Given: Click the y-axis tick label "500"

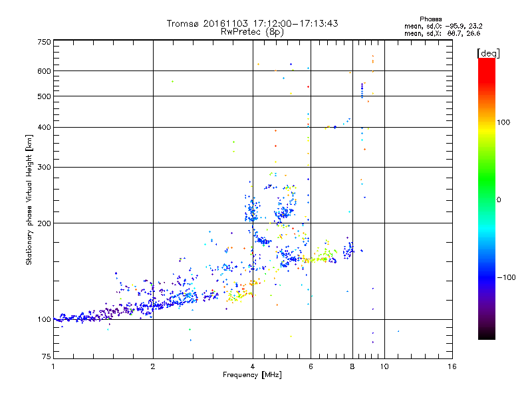Looking at the screenshot, I should tap(44, 96).
